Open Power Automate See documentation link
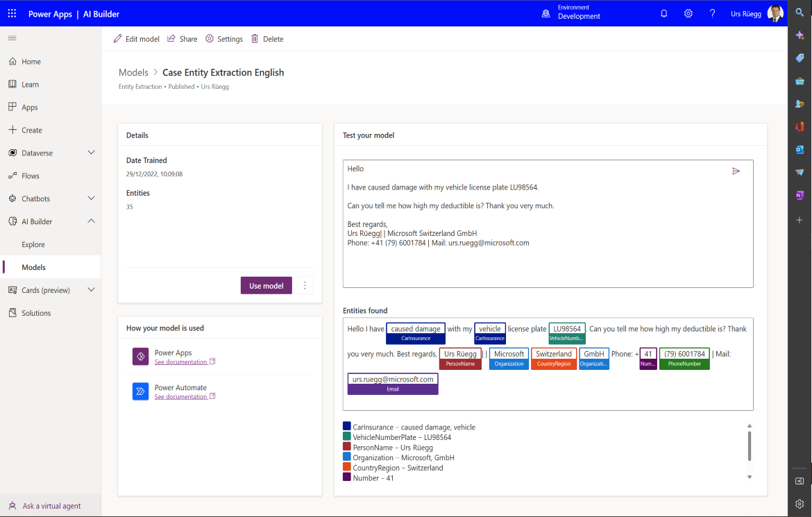 (185, 396)
